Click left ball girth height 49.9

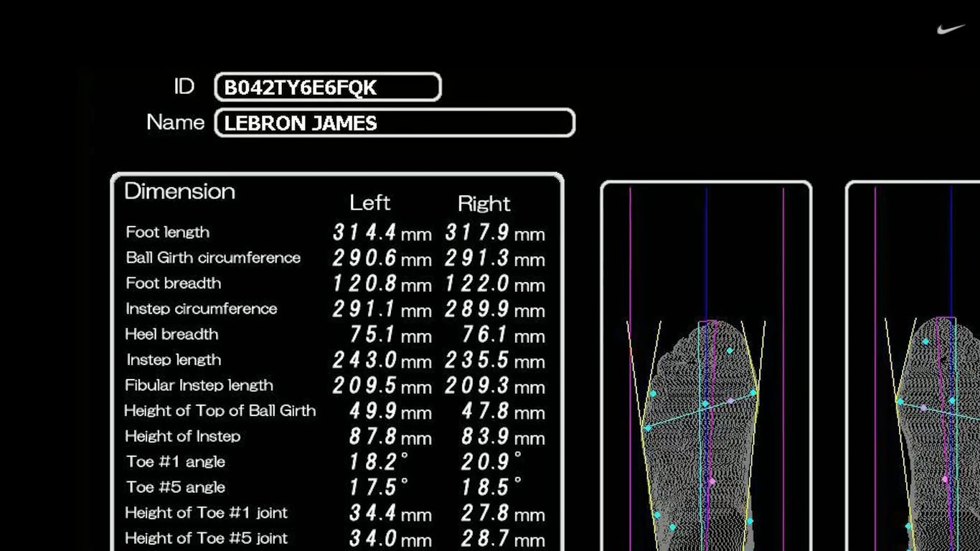[373, 411]
